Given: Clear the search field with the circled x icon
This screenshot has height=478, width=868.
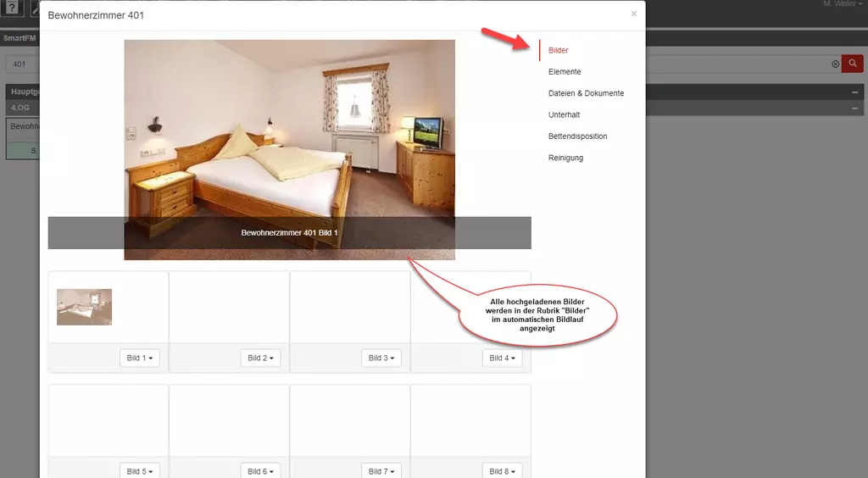Looking at the screenshot, I should 835,64.
